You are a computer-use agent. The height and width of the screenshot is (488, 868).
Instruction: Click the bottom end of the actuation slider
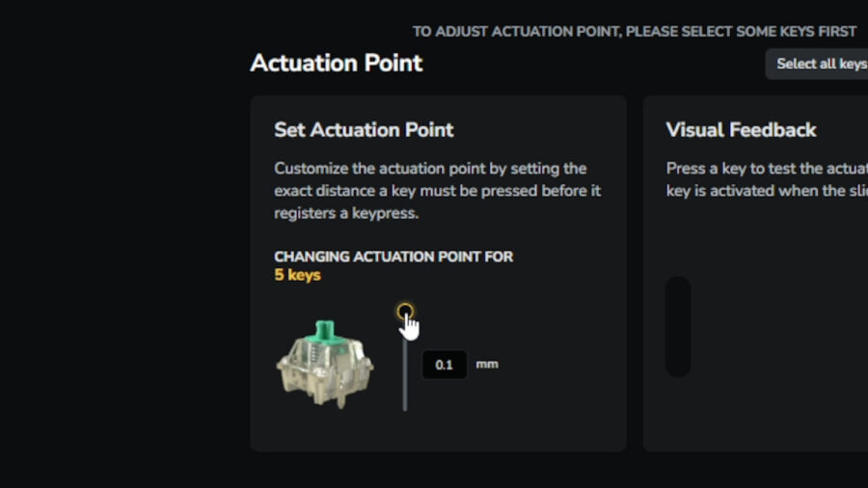tap(405, 407)
